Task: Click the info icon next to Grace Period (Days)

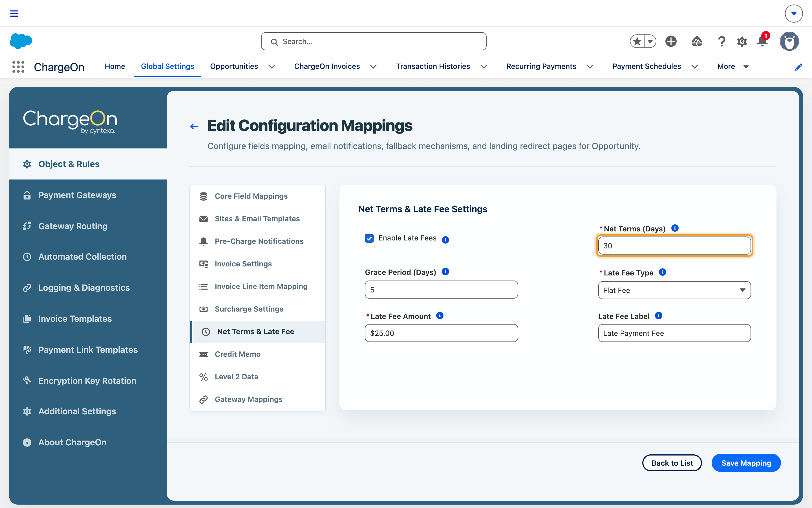Action: point(445,271)
